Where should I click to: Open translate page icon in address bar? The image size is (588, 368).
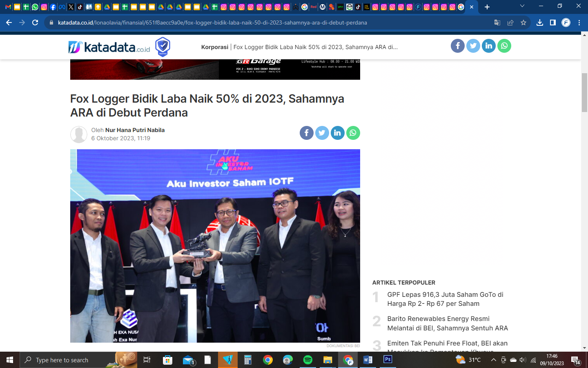pos(497,23)
